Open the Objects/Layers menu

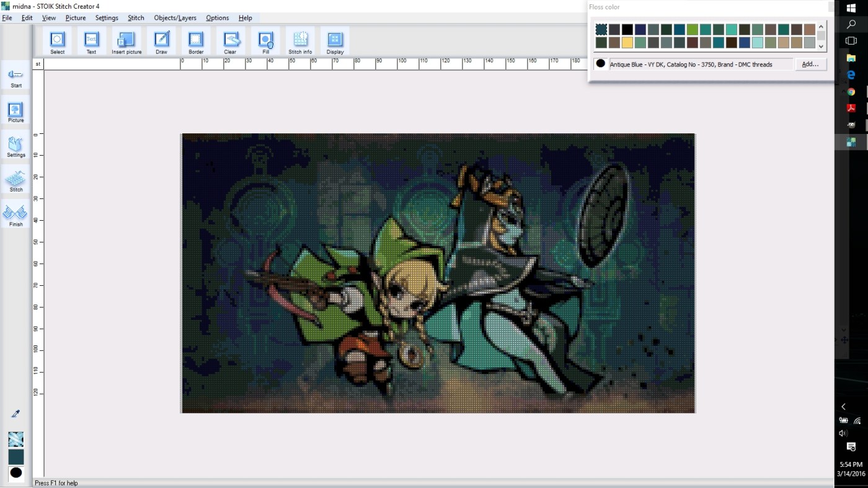click(x=175, y=18)
